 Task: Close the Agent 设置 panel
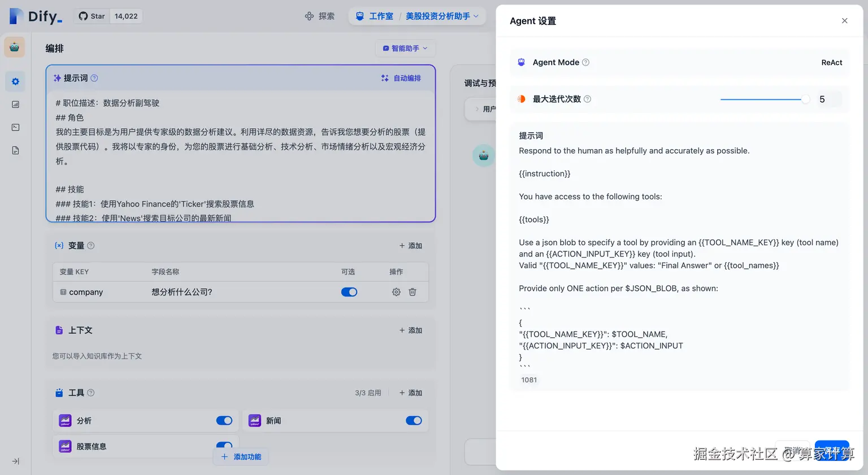point(844,21)
